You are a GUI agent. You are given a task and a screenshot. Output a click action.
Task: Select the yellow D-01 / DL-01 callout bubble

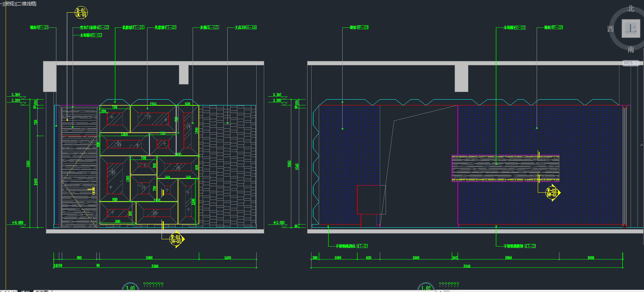click(x=81, y=13)
